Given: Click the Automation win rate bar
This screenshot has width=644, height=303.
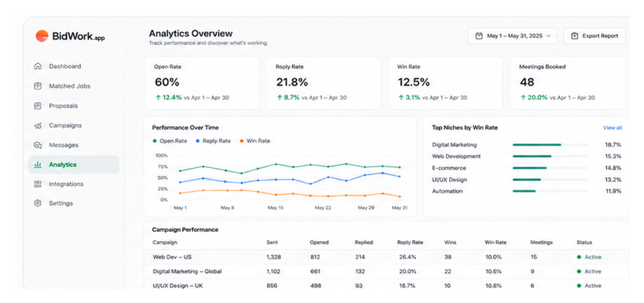Looking at the screenshot, I should [x=524, y=191].
